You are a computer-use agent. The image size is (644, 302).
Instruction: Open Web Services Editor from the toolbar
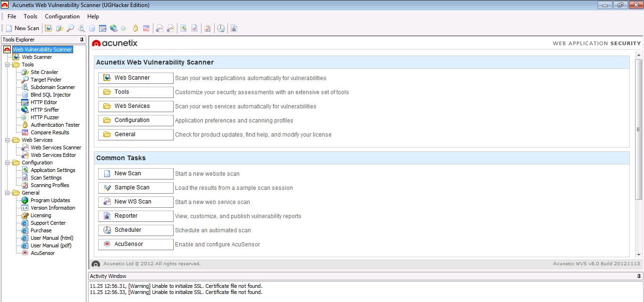pyautogui.click(x=171, y=28)
